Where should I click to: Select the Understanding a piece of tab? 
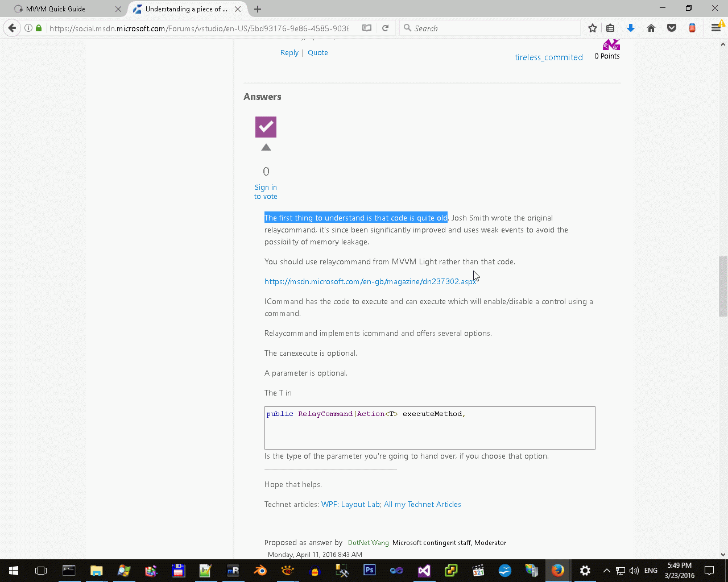point(188,9)
